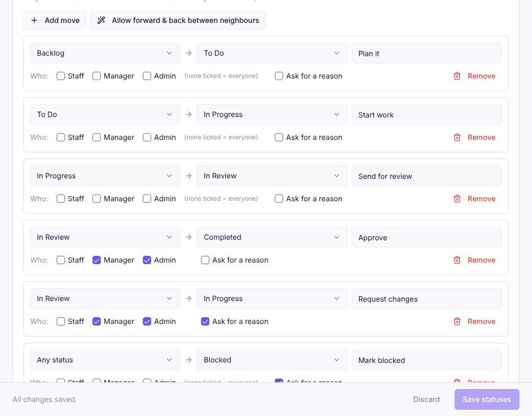Click Allow forward & back between neighbours
This screenshot has height=416, width=532.
[x=178, y=20]
